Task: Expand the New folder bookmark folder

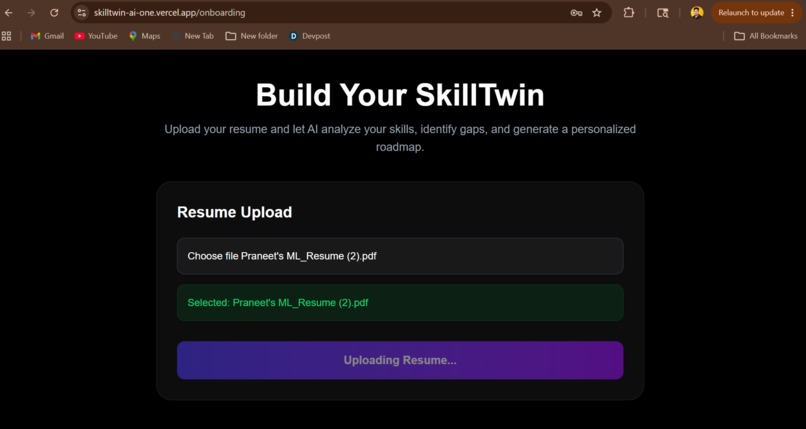Action: coord(251,36)
